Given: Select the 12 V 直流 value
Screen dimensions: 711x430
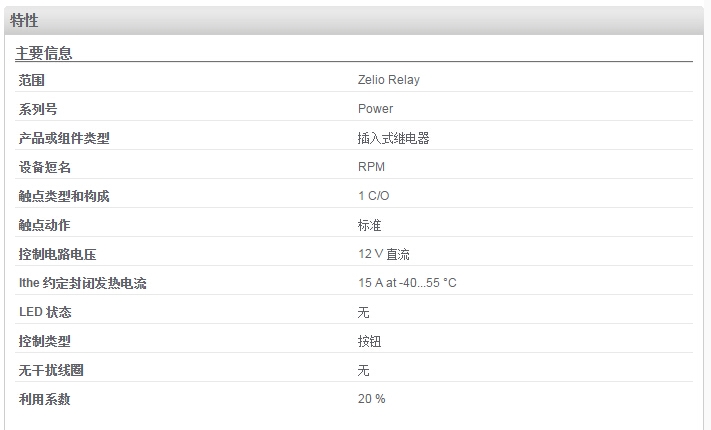Looking at the screenshot, I should (384, 254).
